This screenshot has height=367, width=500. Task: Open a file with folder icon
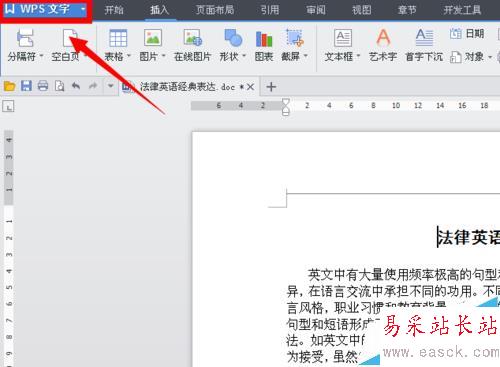point(10,86)
